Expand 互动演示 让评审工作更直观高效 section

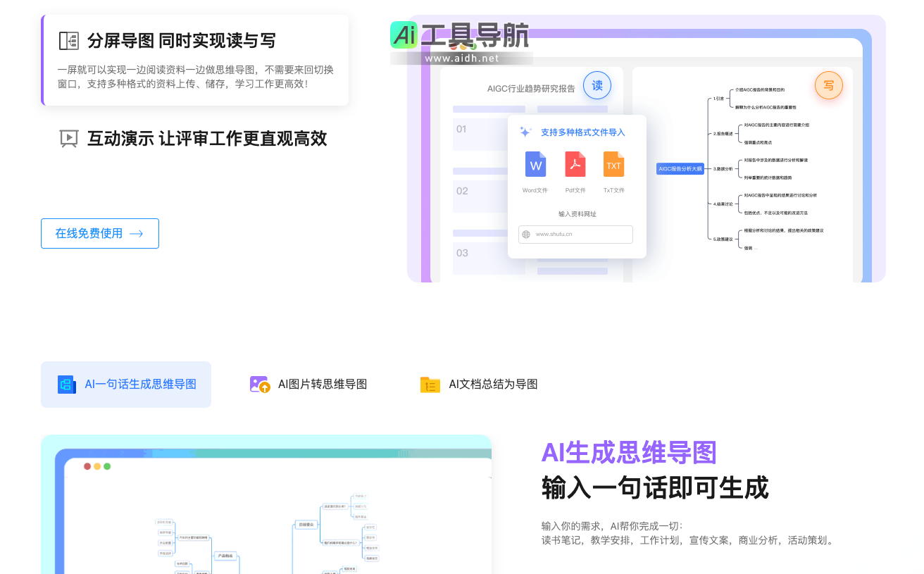coord(206,139)
